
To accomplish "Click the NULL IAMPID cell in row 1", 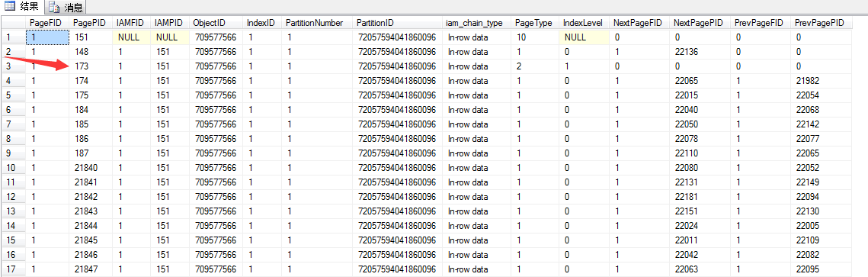I will pyautogui.click(x=171, y=37).
